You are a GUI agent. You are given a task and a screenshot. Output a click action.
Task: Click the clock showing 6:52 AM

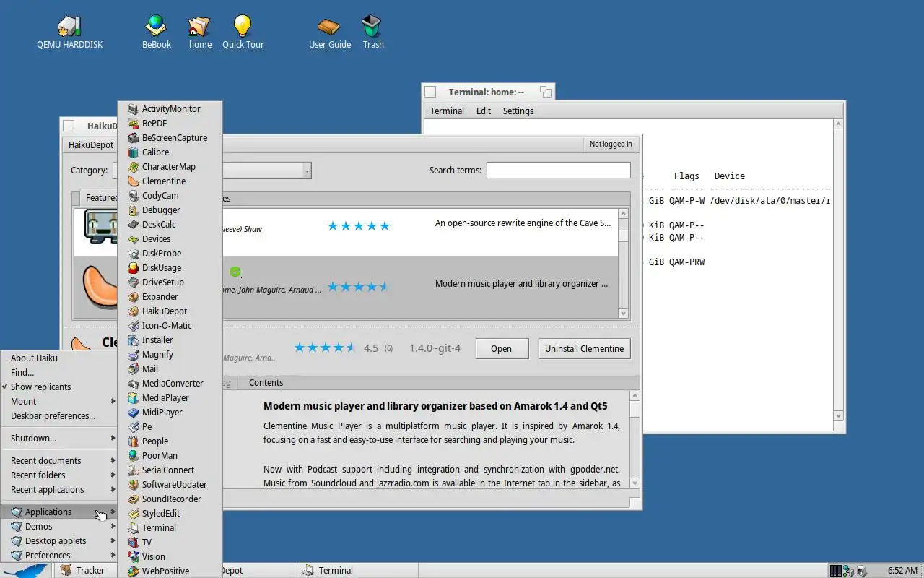902,570
